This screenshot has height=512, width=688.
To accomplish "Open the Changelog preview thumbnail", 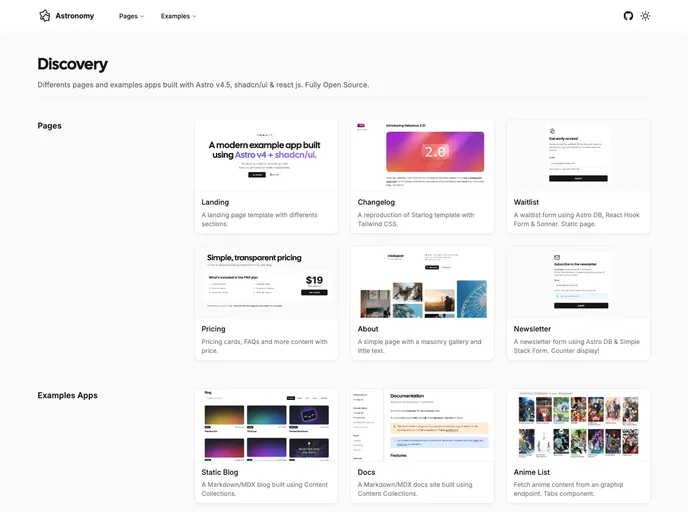I will [x=422, y=155].
